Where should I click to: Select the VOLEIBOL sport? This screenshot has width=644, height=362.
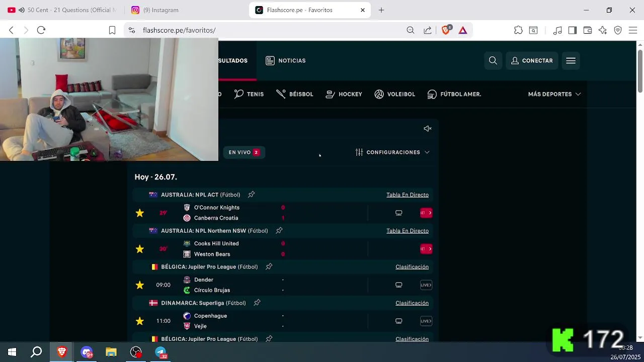(x=395, y=94)
